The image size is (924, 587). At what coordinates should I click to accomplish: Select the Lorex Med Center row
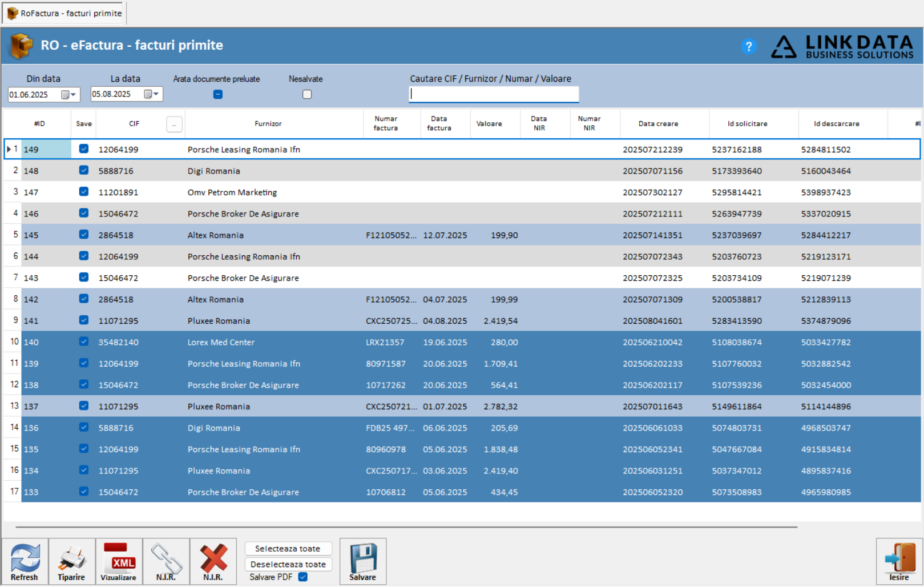pos(462,342)
